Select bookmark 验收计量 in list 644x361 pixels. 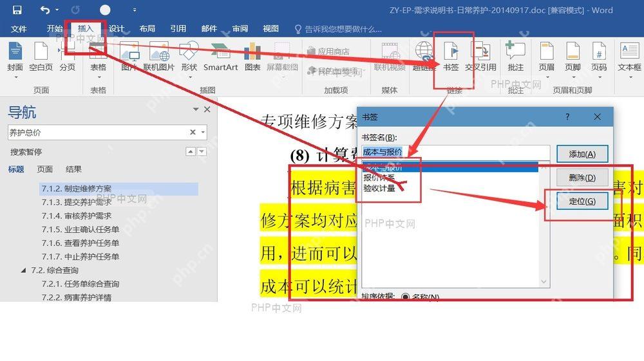tap(379, 189)
